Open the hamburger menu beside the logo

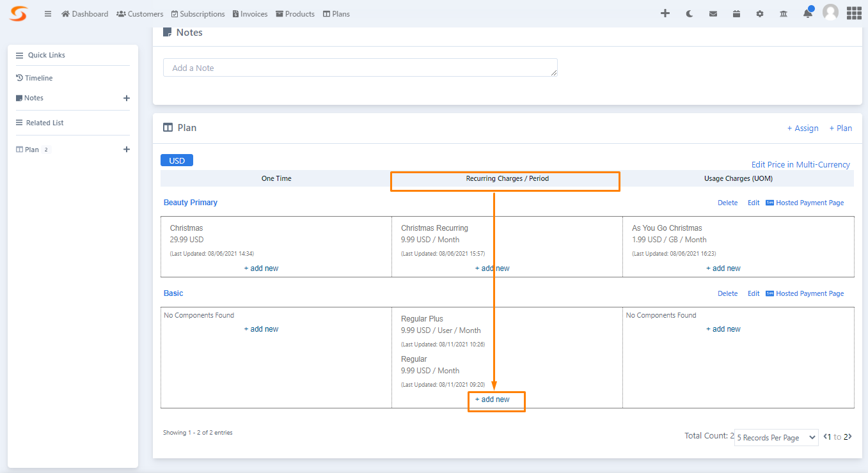(x=47, y=13)
